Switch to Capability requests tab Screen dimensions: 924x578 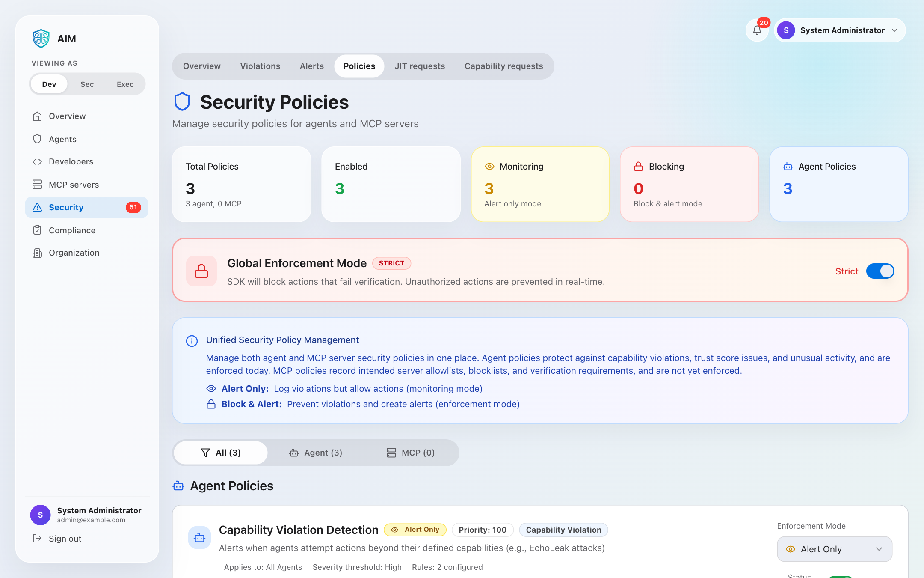point(503,66)
